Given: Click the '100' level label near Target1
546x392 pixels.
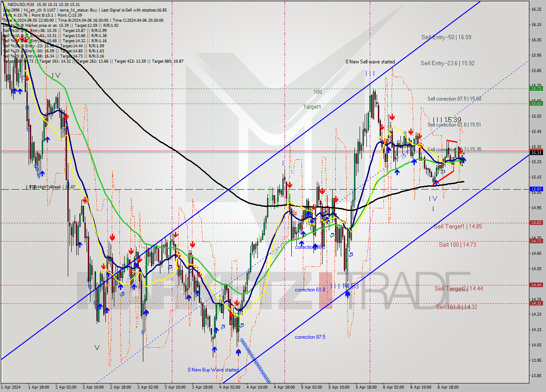Looking at the screenshot, I should pos(317,92).
